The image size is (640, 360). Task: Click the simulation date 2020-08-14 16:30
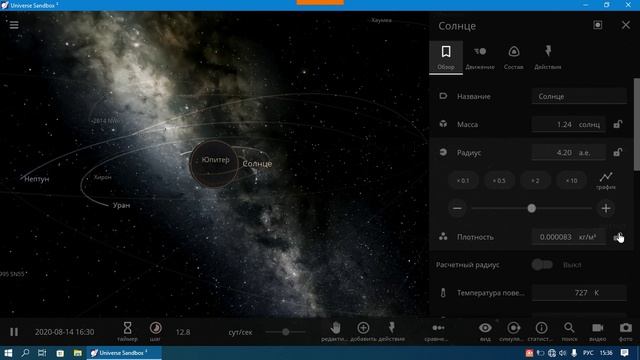pos(64,332)
